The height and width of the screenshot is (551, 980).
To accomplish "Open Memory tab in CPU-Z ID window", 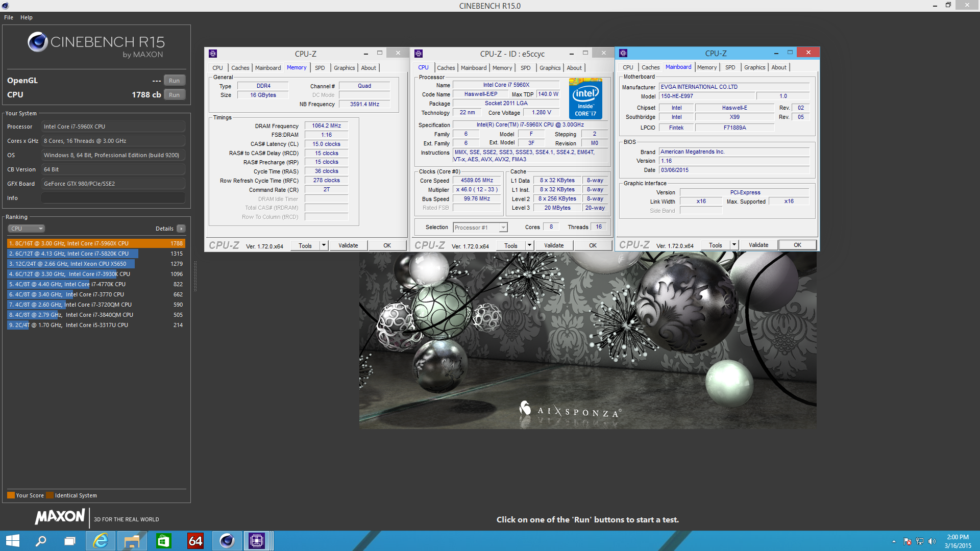I will pyautogui.click(x=502, y=68).
